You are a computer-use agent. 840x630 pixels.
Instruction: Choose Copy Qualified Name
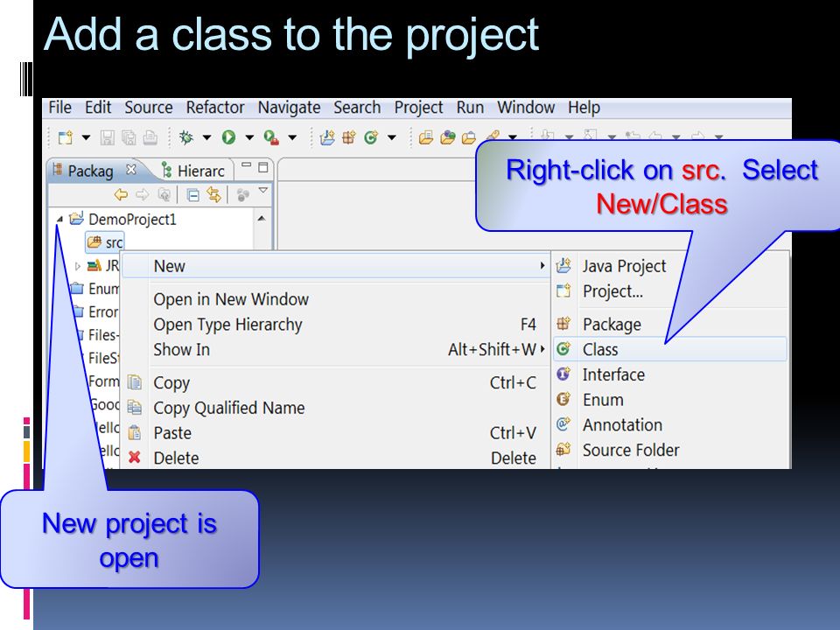tap(335, 408)
